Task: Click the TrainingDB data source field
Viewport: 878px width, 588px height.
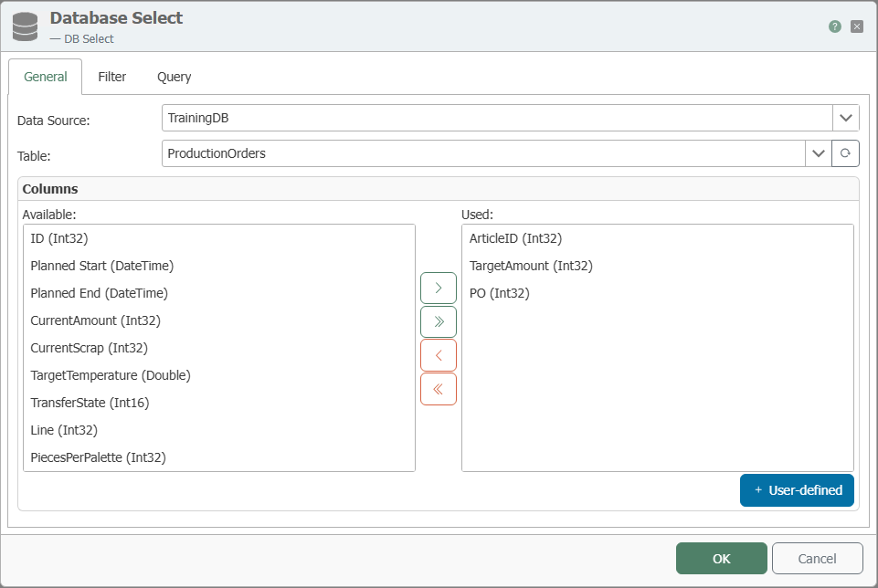Action: pyautogui.click(x=497, y=118)
